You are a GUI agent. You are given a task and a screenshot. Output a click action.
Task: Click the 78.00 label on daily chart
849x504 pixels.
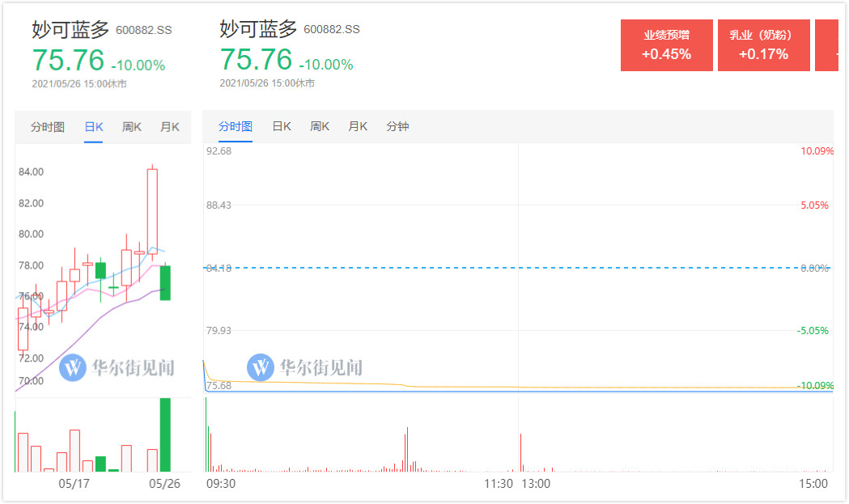[31, 265]
